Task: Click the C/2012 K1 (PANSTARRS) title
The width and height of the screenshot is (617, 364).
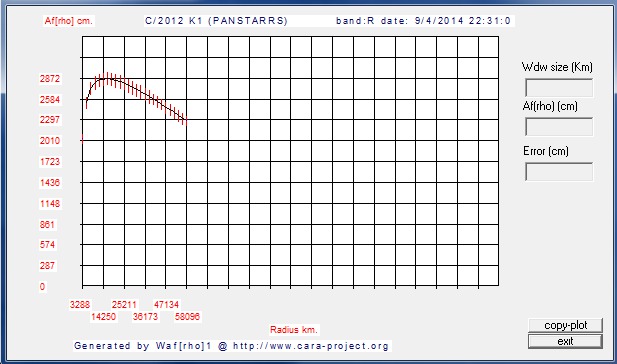Action: 216,21
